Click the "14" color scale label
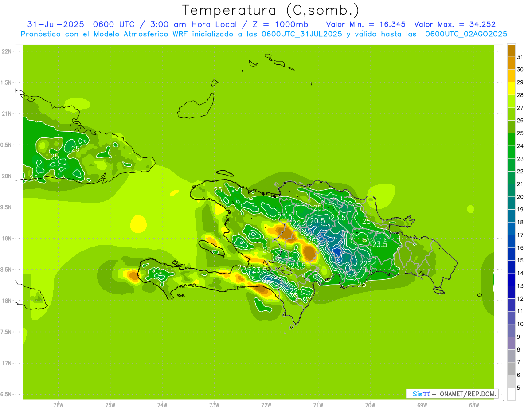 [520, 274]
